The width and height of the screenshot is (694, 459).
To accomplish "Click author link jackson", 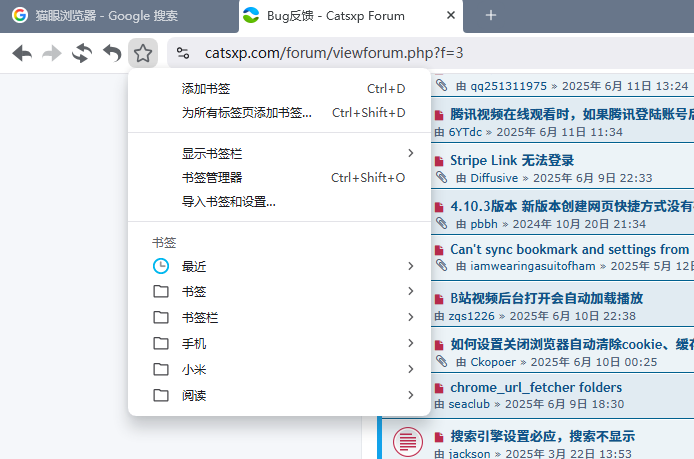I will tap(469, 454).
